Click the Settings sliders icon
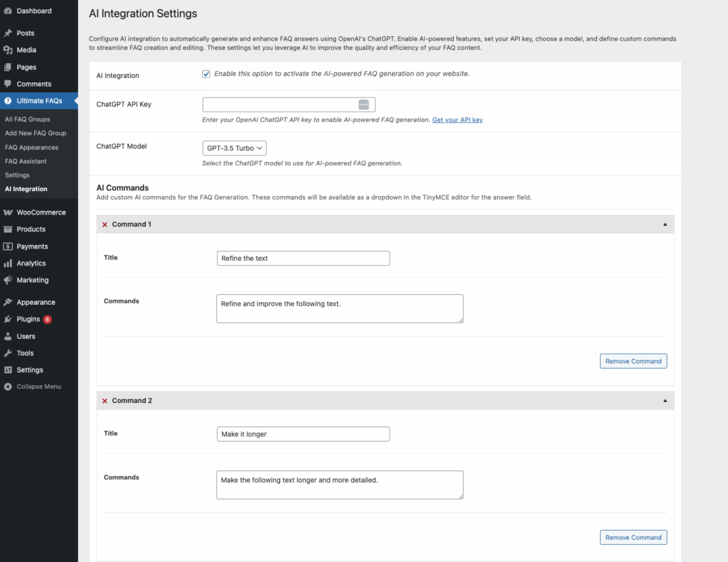Screen dimensions: 728x562 [8, 370]
